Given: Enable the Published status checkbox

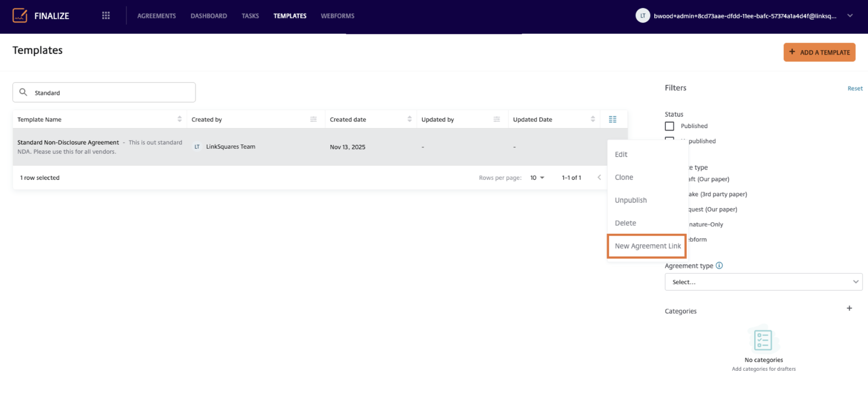Looking at the screenshot, I should (669, 126).
